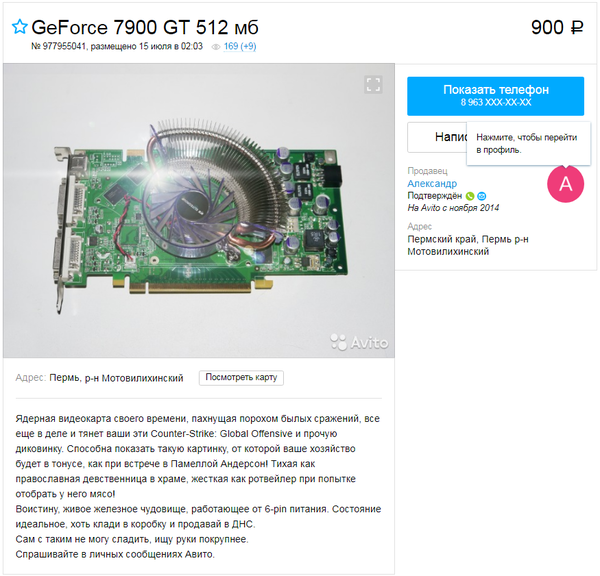Dismiss the profile hint tooltip
Viewport: 600px width, 576px height.
(528, 144)
